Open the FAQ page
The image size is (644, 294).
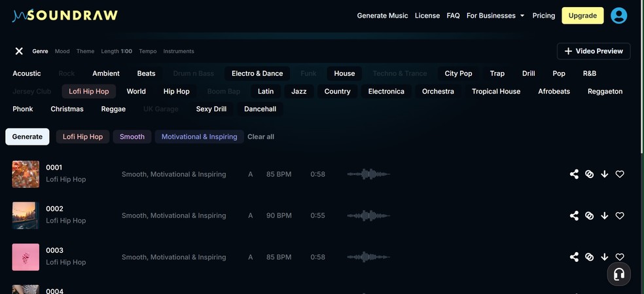pos(453,16)
